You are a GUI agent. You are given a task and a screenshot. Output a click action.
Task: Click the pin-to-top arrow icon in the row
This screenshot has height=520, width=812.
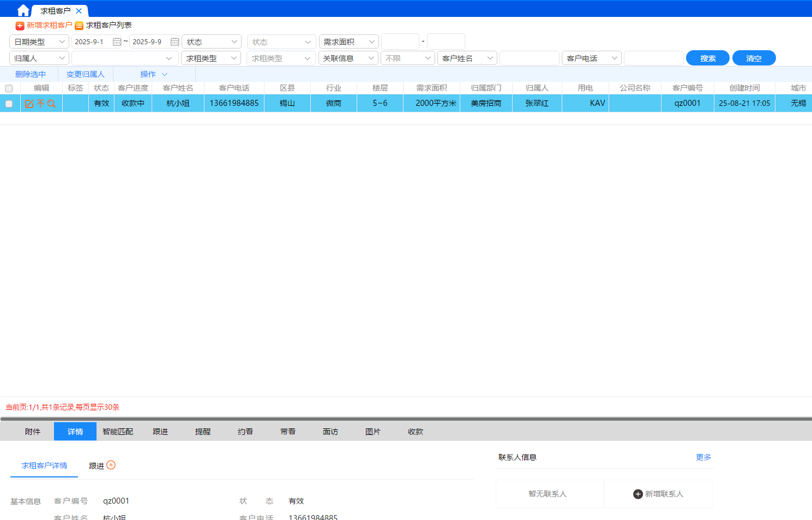pyautogui.click(x=40, y=104)
